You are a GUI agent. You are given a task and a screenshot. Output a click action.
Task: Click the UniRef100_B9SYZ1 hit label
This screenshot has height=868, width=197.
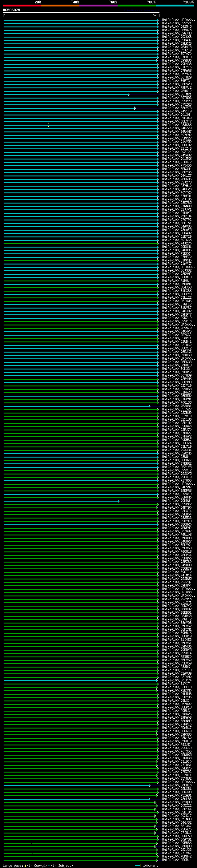pos(176,23)
